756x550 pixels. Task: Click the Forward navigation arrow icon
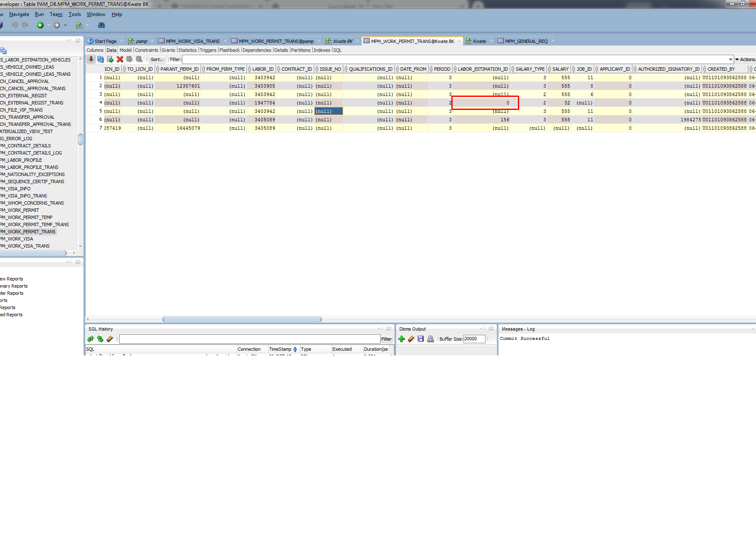click(57, 25)
